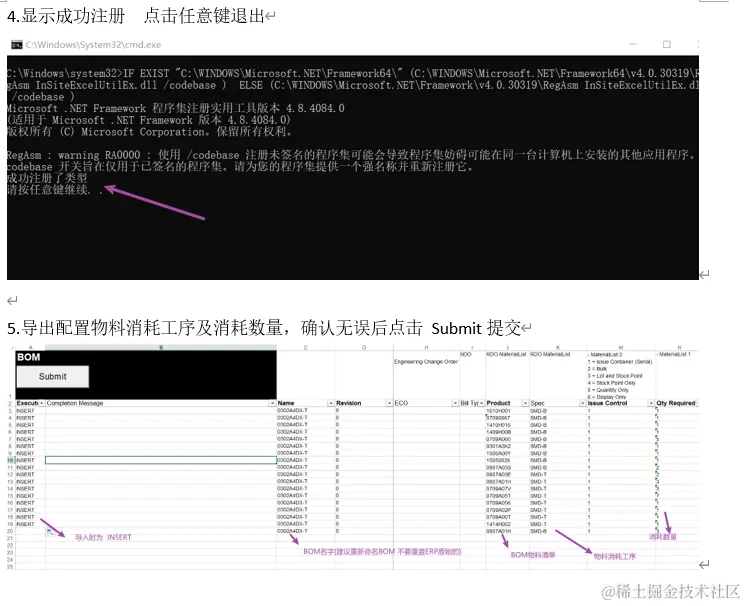Click product cell 1414H002
The image size is (746, 606).
[x=507, y=524]
